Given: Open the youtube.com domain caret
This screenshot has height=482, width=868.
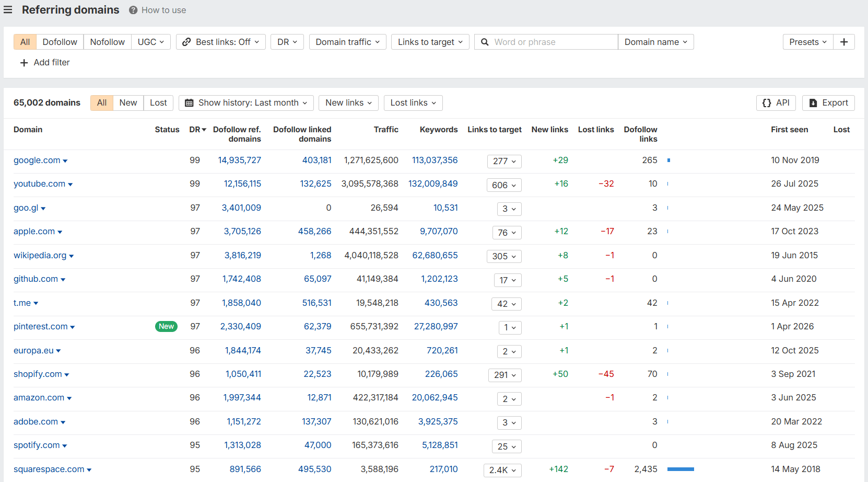Looking at the screenshot, I should 71,185.
